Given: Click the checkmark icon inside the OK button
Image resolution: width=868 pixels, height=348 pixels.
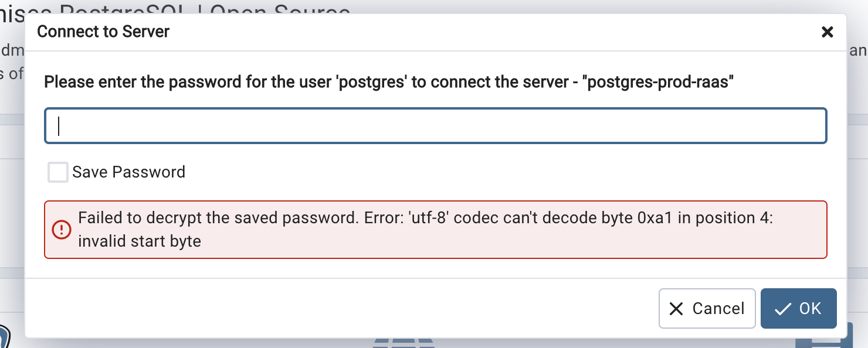Looking at the screenshot, I should click(784, 309).
